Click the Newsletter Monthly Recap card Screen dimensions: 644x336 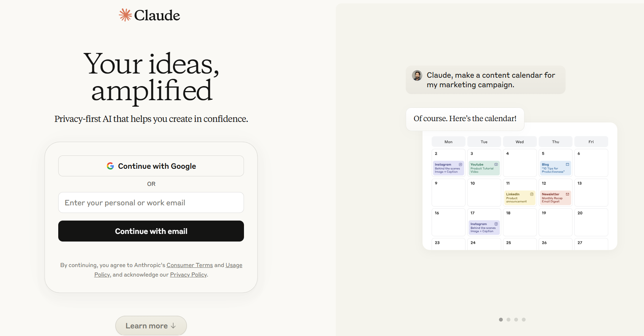[x=556, y=198]
